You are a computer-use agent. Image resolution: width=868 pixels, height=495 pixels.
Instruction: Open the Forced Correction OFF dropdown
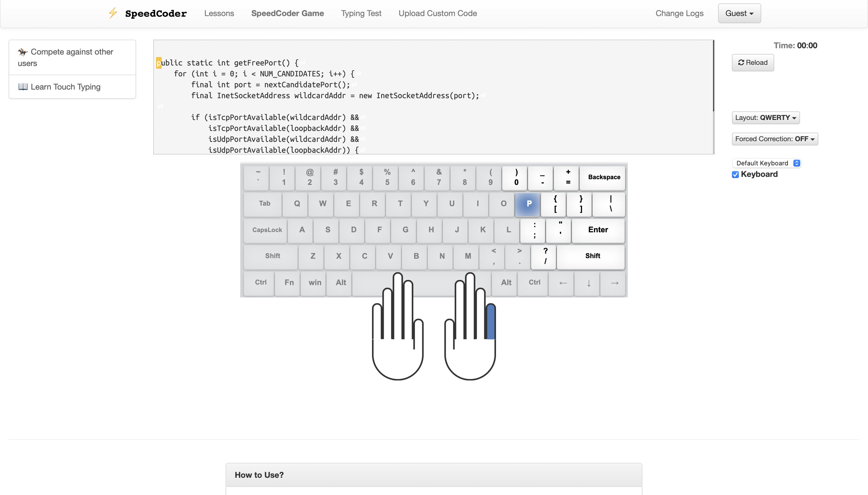(x=774, y=139)
